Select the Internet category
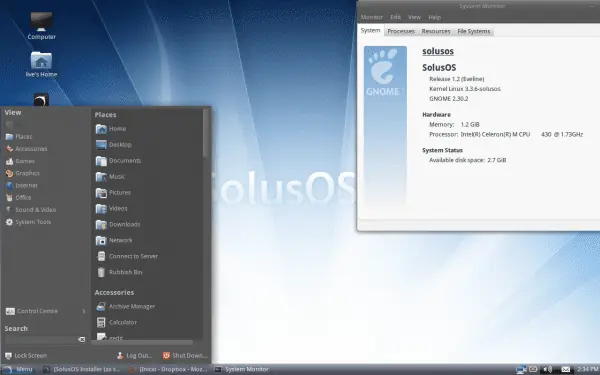 (22, 186)
